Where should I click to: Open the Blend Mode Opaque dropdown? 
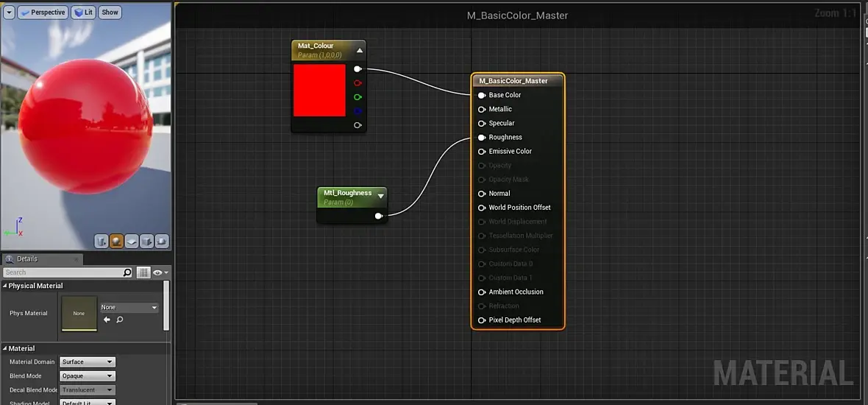(88, 376)
